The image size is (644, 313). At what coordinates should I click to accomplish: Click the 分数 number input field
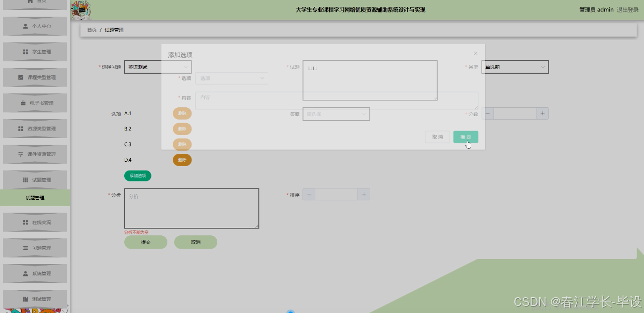[515, 114]
